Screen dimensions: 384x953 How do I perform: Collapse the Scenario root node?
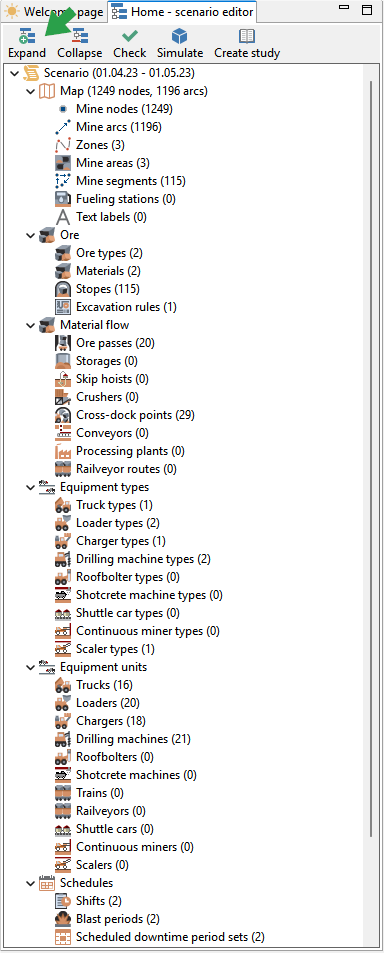click(x=15, y=74)
